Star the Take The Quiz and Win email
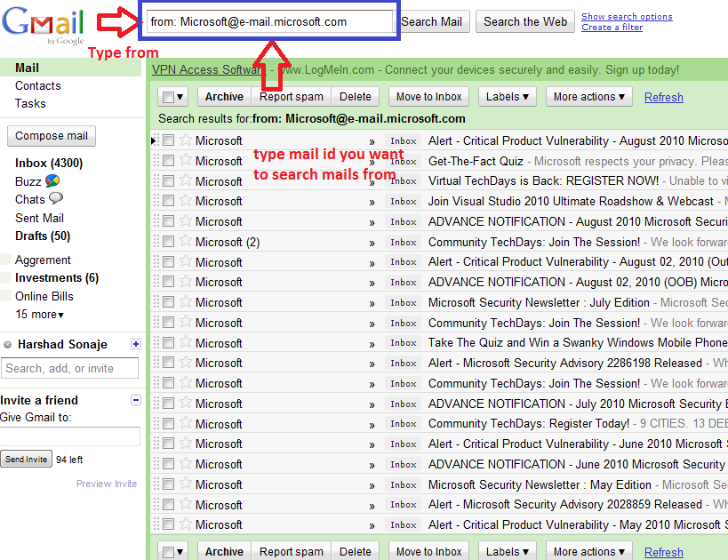This screenshot has width=728, height=560. 185,342
